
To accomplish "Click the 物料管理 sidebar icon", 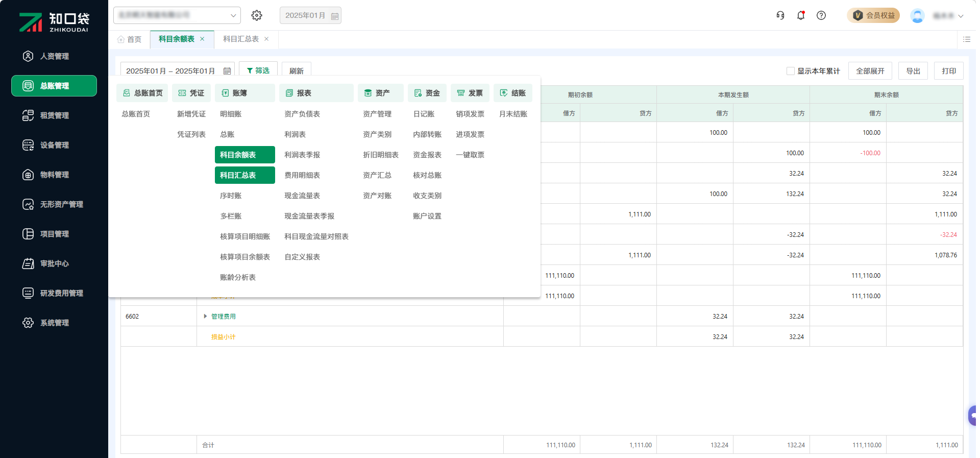I will pyautogui.click(x=28, y=175).
